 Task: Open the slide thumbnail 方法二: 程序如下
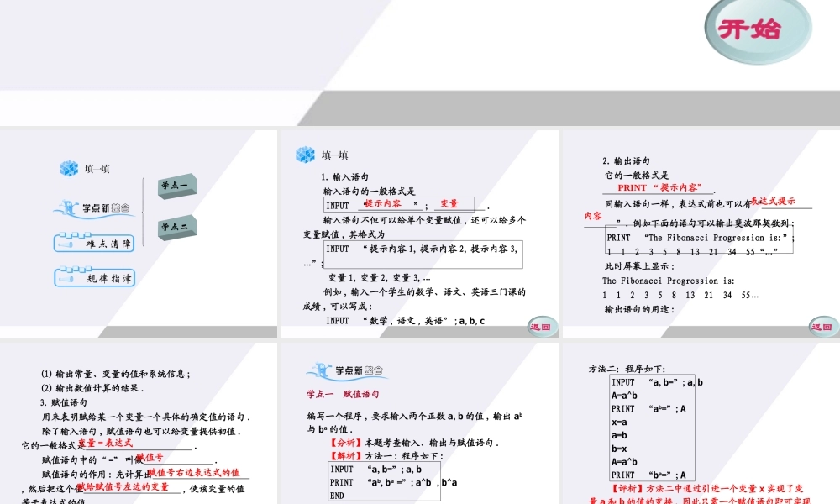[701, 423]
